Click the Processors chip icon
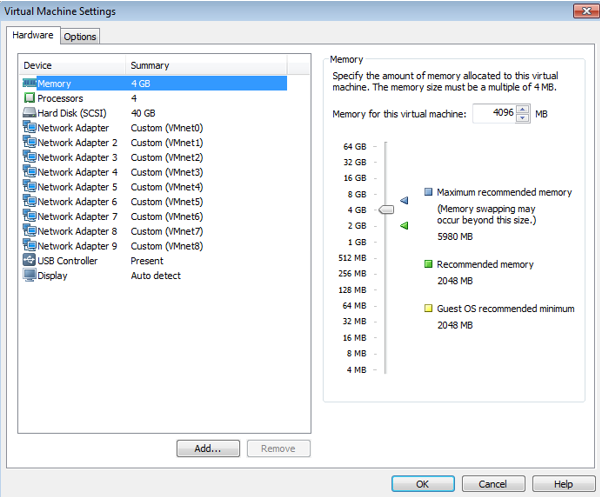The width and height of the screenshot is (600, 497). click(28, 99)
